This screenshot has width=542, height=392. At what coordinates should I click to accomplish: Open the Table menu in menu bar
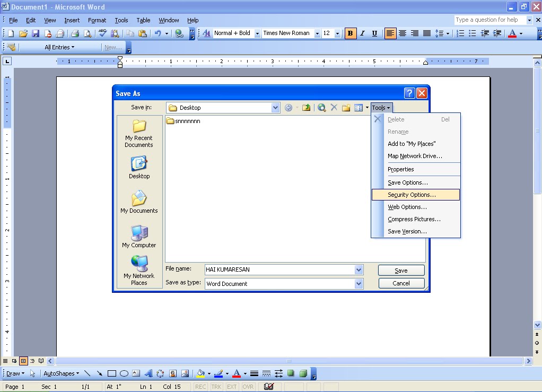(143, 20)
